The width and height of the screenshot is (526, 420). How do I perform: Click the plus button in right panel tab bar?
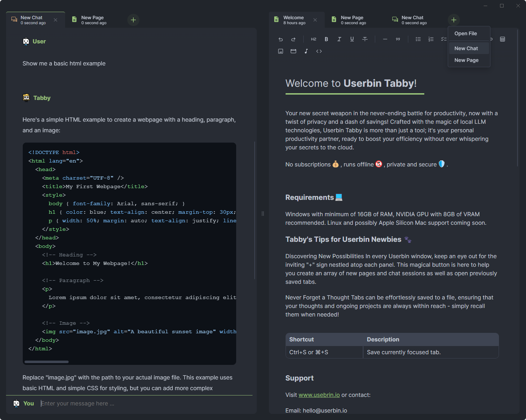(x=454, y=20)
